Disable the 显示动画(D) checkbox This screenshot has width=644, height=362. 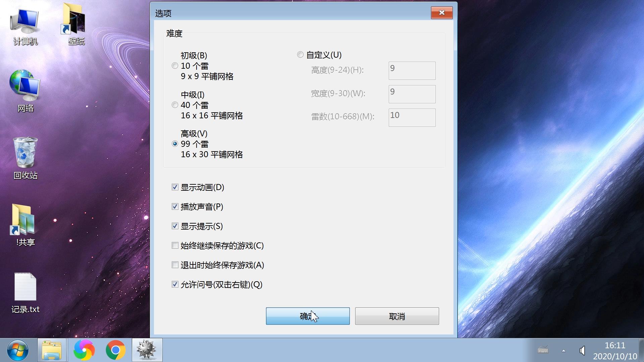175,187
